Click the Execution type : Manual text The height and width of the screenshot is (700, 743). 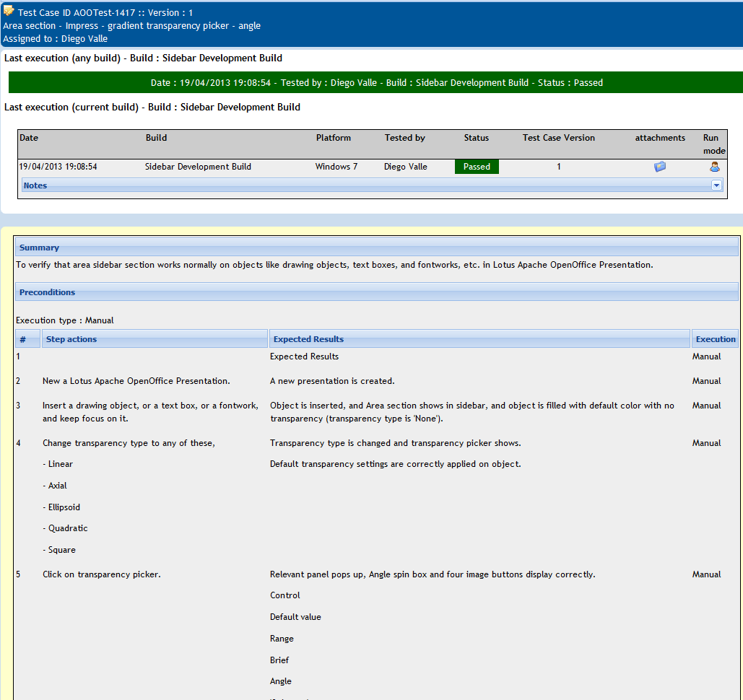point(65,320)
